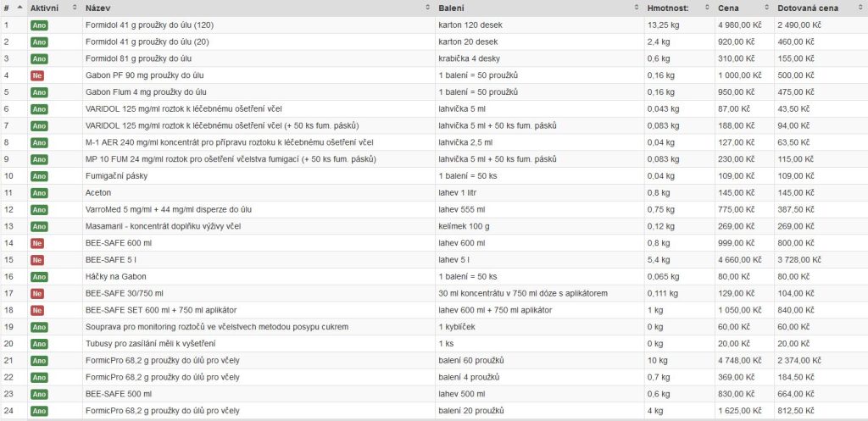868x421 pixels.
Task: Sort by Hmotnost column arrows
Action: point(707,8)
